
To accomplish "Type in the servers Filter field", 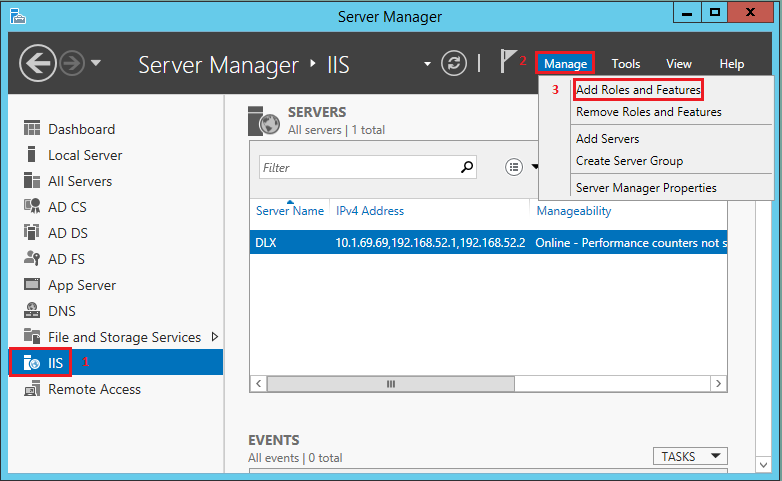I will click(357, 168).
